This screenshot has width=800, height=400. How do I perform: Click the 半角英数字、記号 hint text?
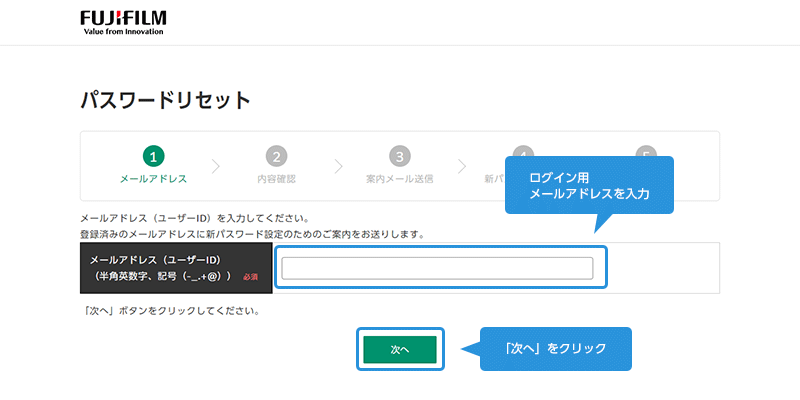click(163, 276)
